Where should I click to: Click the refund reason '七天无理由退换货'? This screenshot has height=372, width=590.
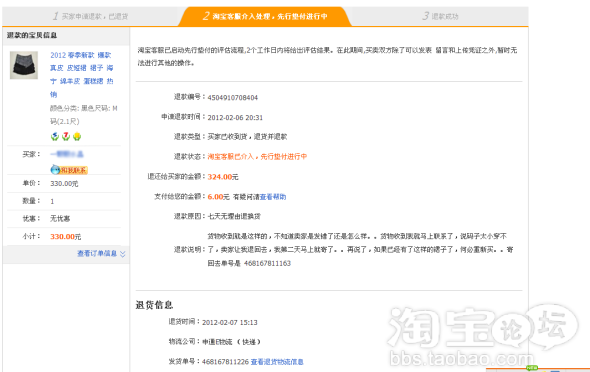[x=234, y=216]
